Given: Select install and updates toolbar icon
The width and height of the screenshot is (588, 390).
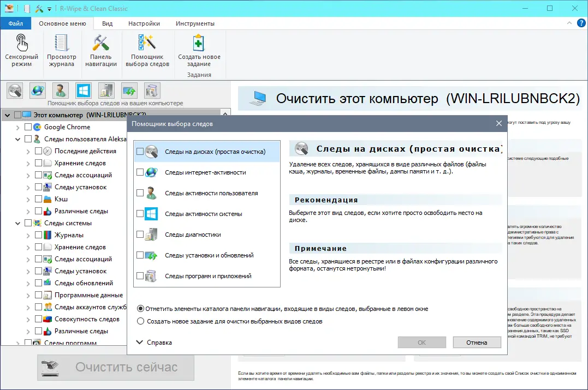Looking at the screenshot, I should 129,91.
